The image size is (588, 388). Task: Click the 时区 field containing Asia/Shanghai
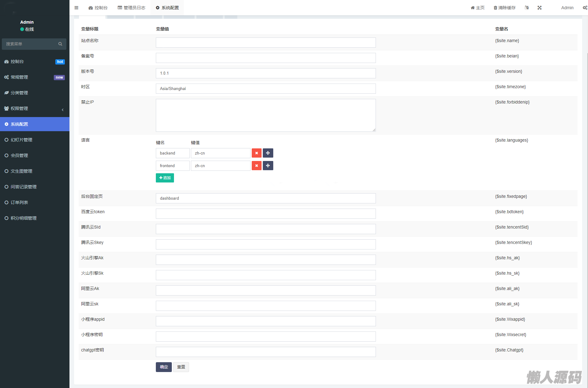coord(266,88)
